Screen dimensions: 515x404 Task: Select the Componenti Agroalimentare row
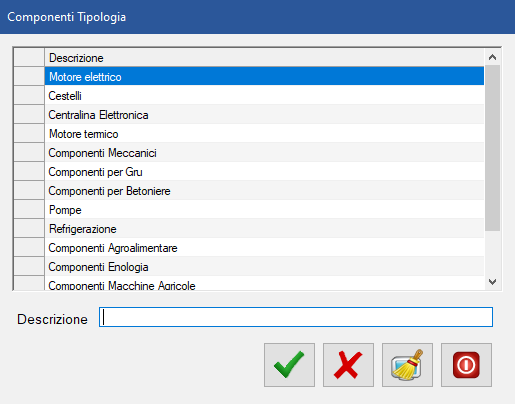click(264, 247)
